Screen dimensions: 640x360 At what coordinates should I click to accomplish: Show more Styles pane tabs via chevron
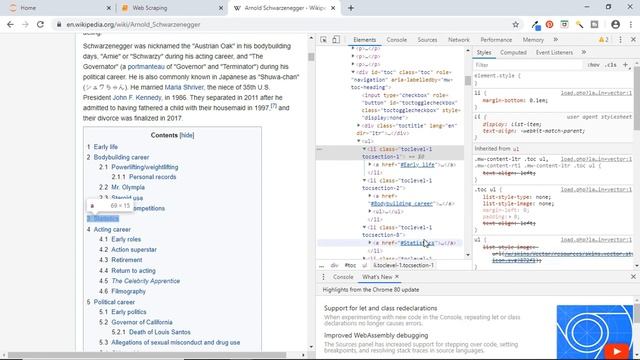pos(584,52)
